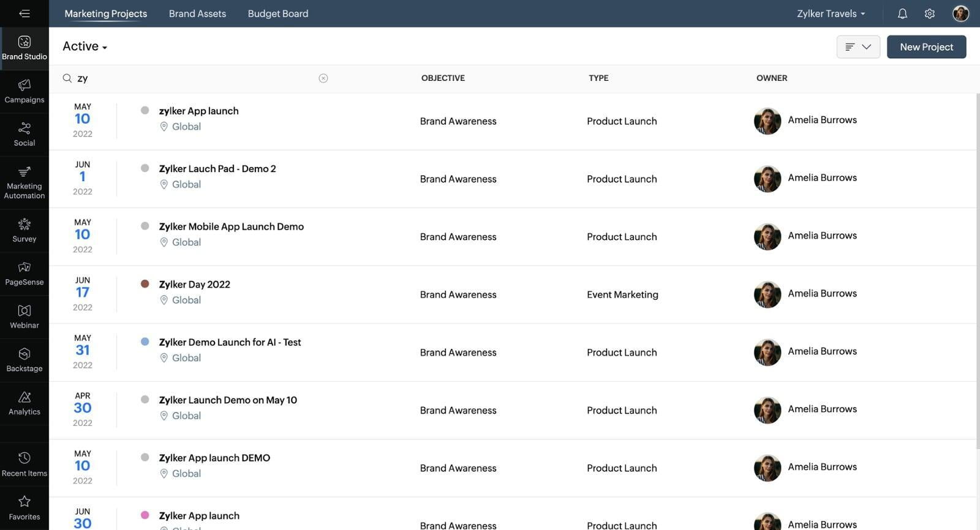Open Backstage from sidebar

point(24,360)
